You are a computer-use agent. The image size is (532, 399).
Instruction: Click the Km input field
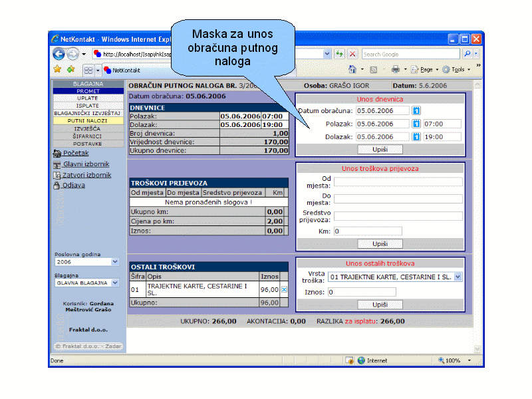[367, 231]
